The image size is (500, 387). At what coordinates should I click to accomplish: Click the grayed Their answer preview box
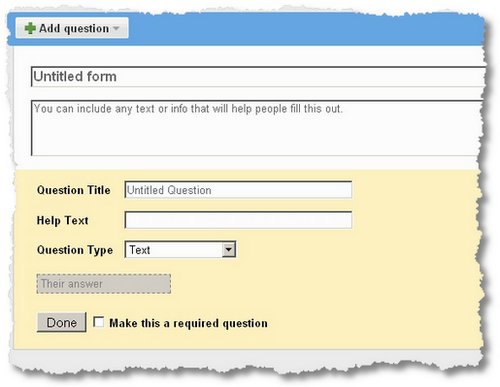click(x=104, y=284)
